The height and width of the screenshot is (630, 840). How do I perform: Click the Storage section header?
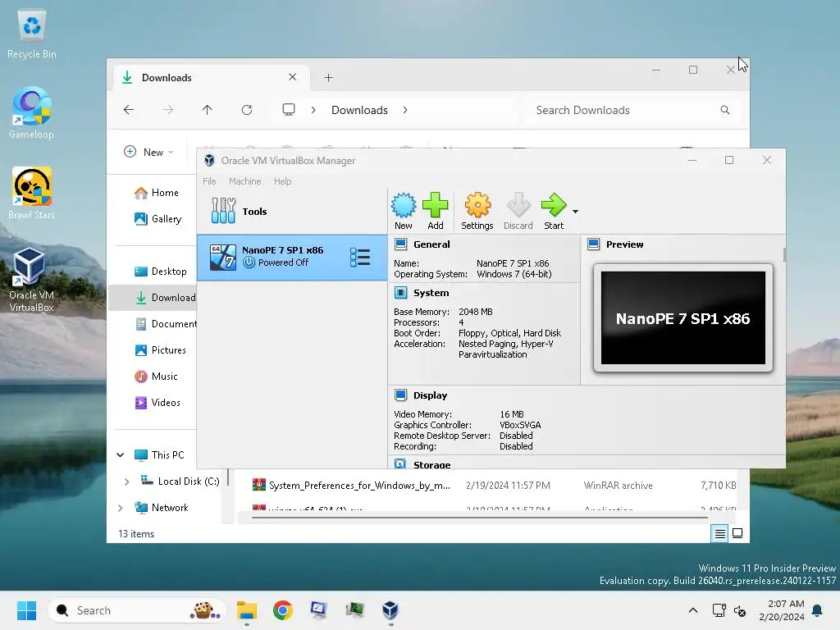point(431,464)
